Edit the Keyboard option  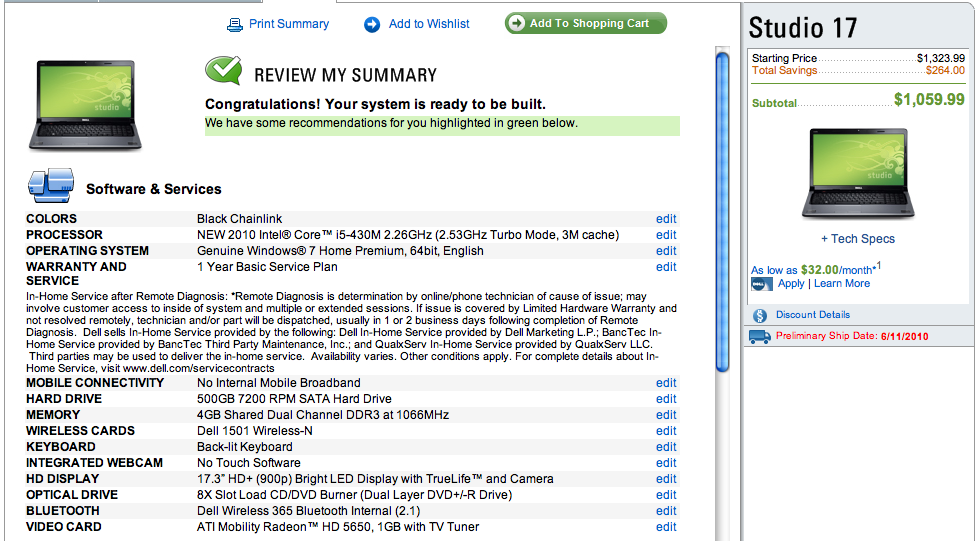click(665, 447)
